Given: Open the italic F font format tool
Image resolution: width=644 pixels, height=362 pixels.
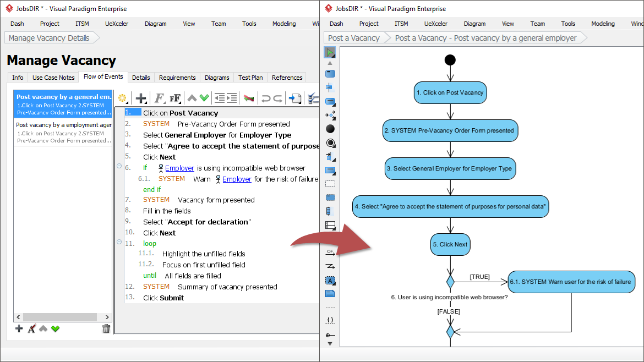Looking at the screenshot, I should 159,98.
